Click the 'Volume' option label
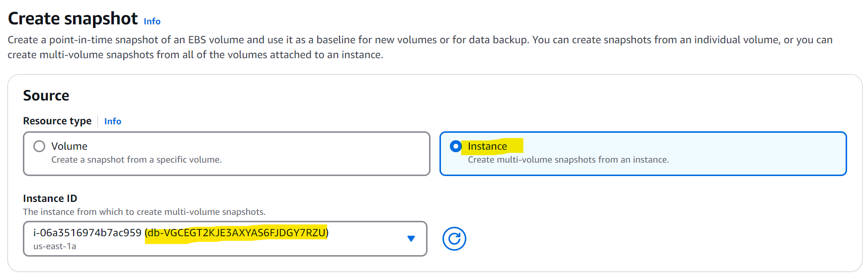This screenshot has height=278, width=868. (x=69, y=146)
